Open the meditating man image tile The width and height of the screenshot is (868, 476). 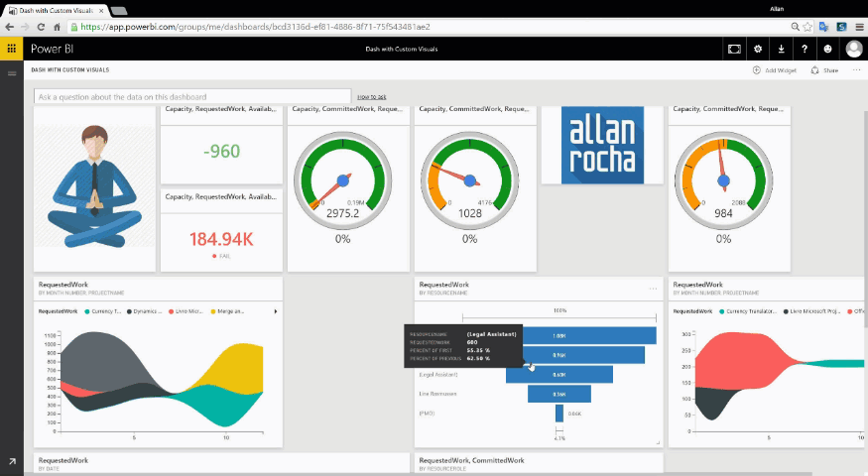[94, 188]
